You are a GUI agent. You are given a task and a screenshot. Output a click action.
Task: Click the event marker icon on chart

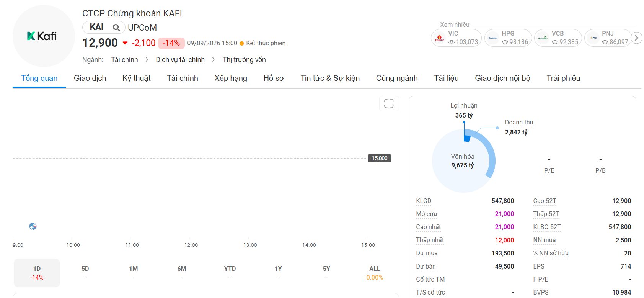[x=33, y=226]
